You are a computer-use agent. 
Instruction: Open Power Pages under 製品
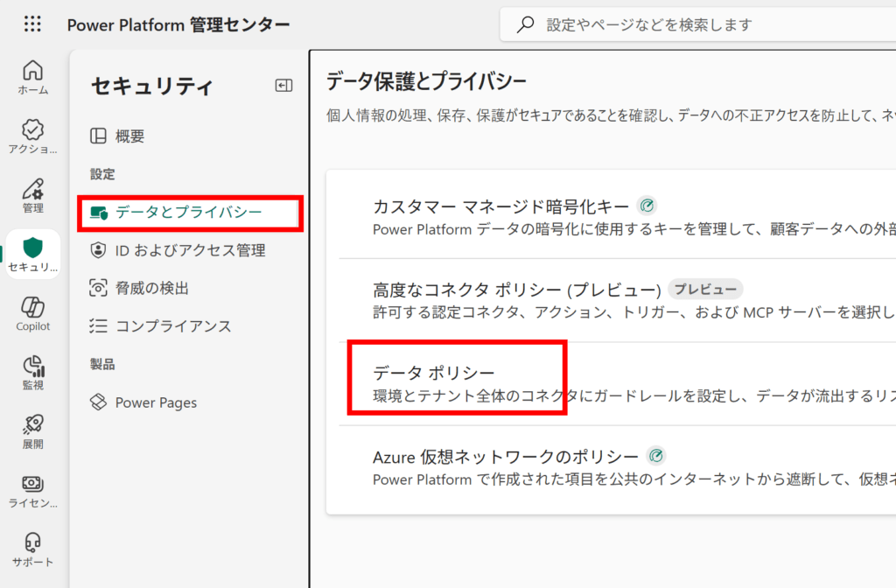click(156, 402)
